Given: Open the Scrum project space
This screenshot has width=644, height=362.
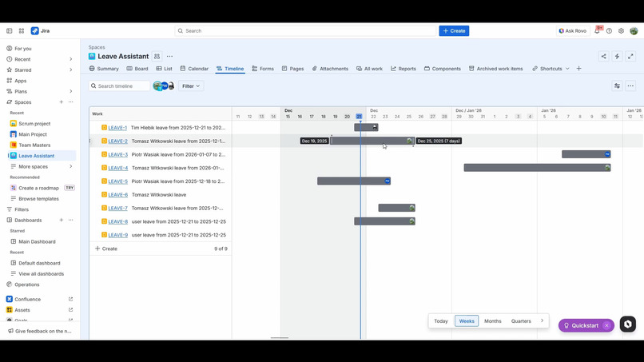Looking at the screenshot, I should pyautogui.click(x=34, y=123).
